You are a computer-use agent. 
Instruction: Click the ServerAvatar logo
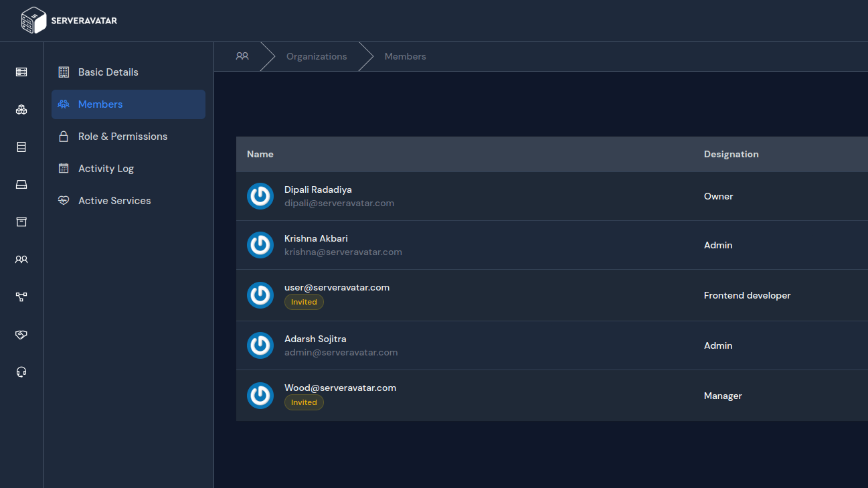pos(69,21)
